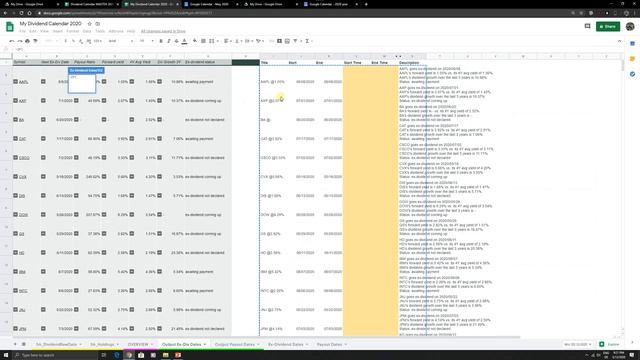The height and width of the screenshot is (360, 640).
Task: Open the Tasks side panel icon
Action: (x=632, y=74)
